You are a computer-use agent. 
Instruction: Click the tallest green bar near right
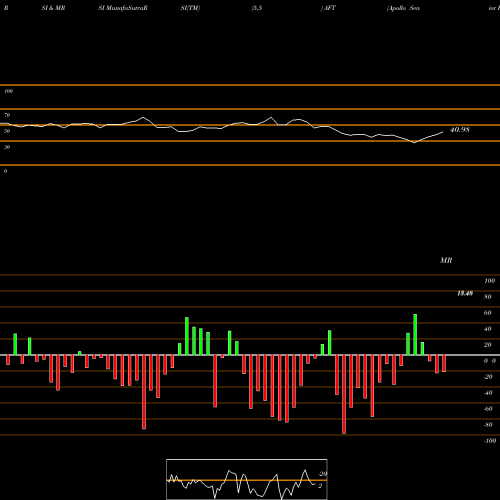click(415, 334)
